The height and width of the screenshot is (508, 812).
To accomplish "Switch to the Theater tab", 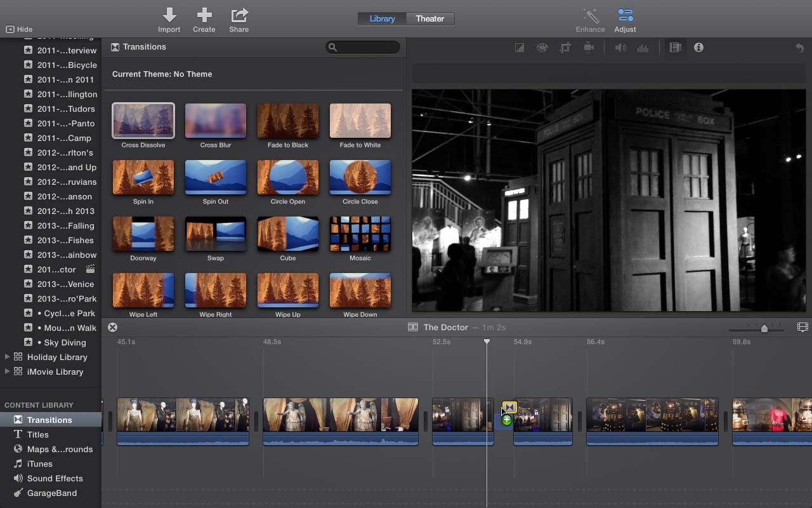I will click(429, 18).
